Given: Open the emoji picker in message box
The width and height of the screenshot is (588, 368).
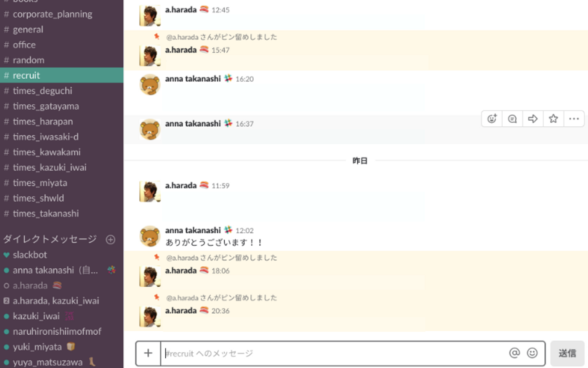Looking at the screenshot, I should pyautogui.click(x=532, y=353).
